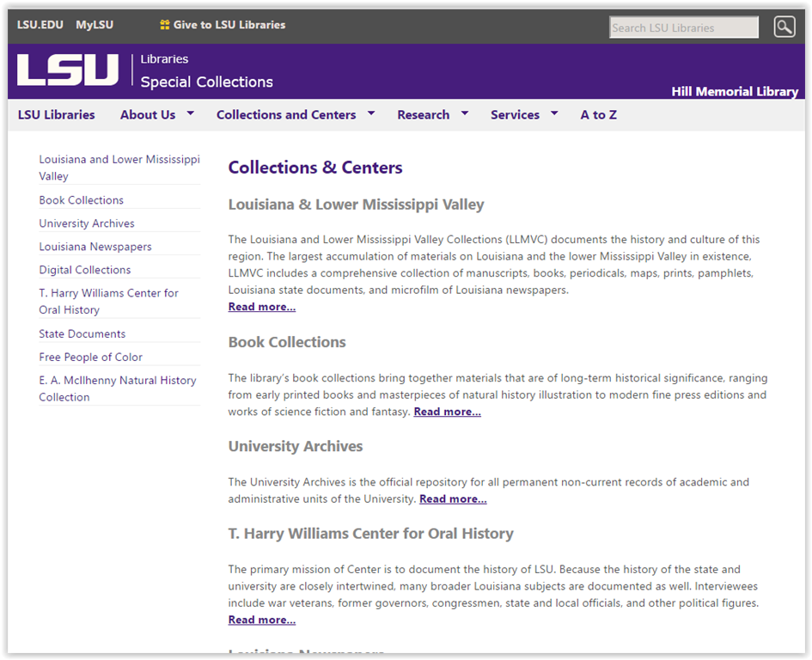
Task: Expand Collections and Centers dropdown arrow
Action: (371, 113)
